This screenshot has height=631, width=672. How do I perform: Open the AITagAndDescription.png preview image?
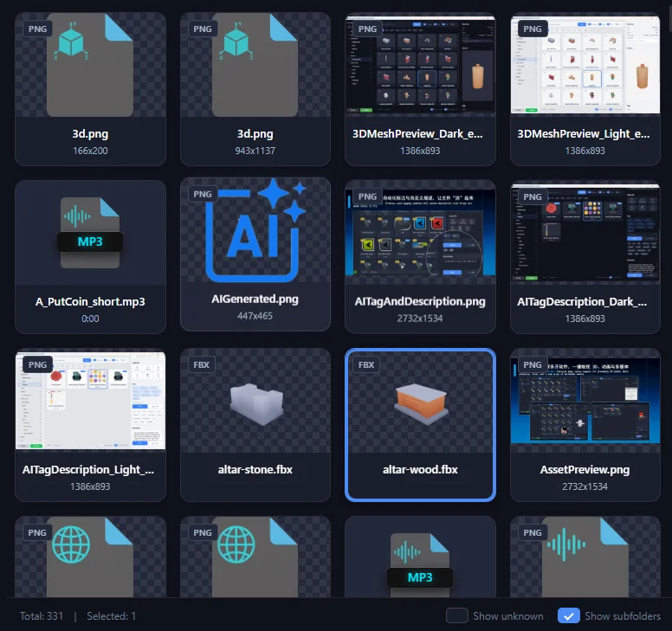420,233
